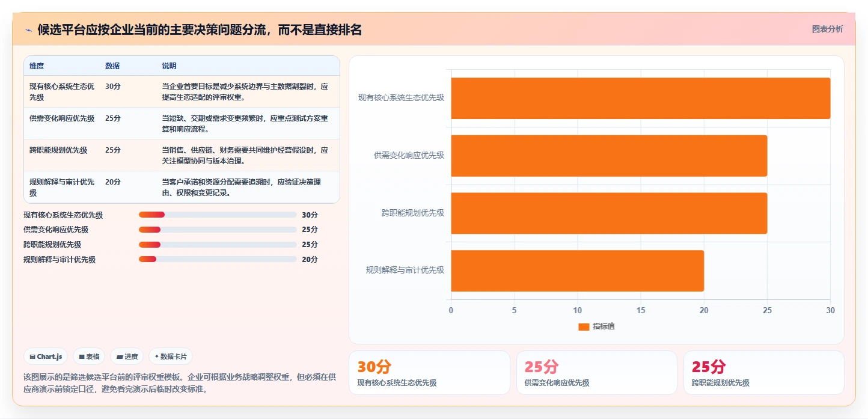Screen dimensions: 868x419
Task: Click the 20分 value beside the progress bar
Action: (x=310, y=259)
